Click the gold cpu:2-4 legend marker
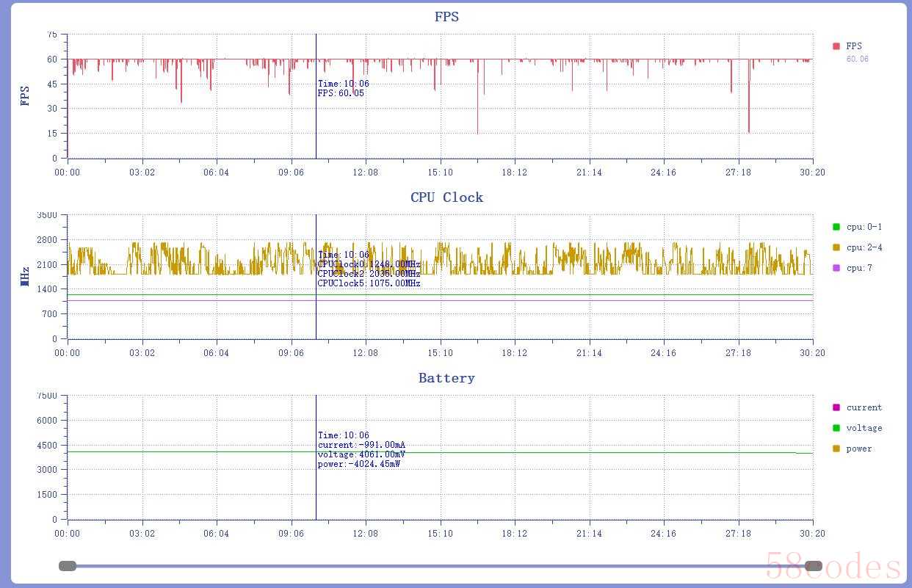912x588 pixels. (x=836, y=247)
